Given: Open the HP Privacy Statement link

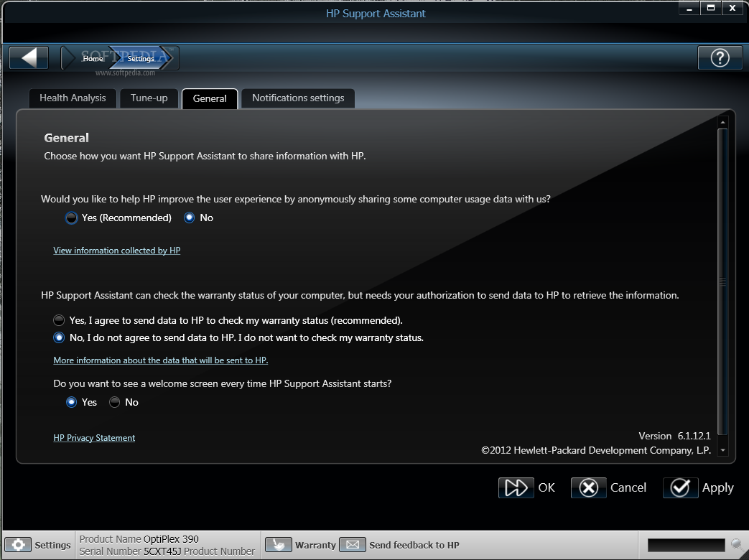Looking at the screenshot, I should point(94,438).
